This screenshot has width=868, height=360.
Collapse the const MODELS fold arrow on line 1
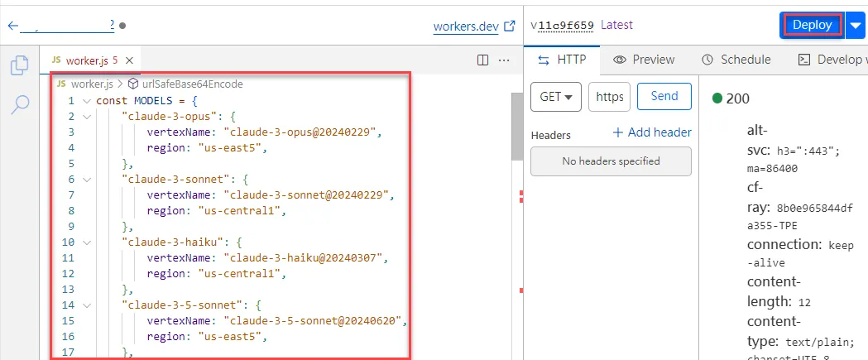coord(86,101)
